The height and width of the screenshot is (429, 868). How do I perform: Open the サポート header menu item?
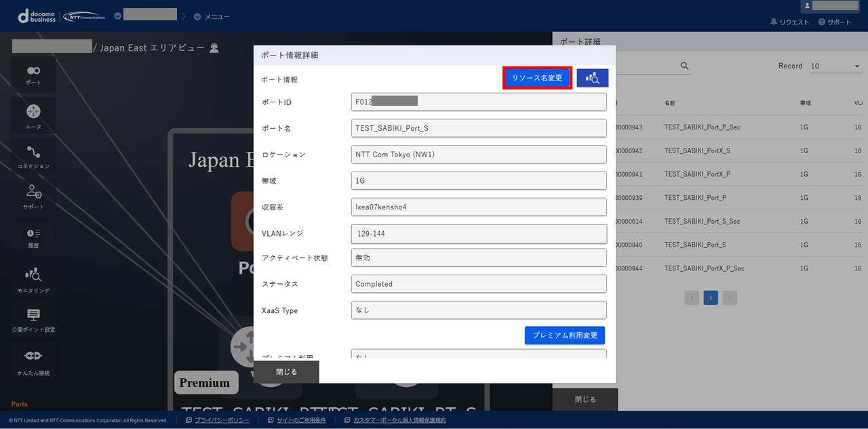point(835,22)
